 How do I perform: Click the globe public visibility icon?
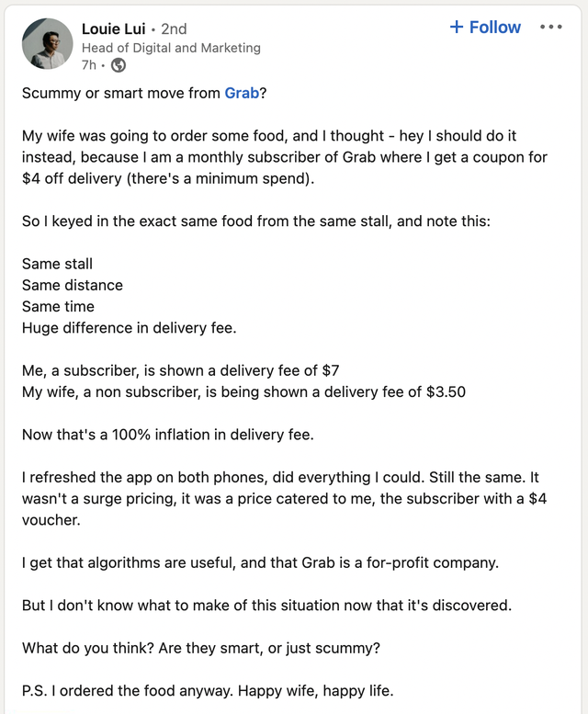(119, 65)
